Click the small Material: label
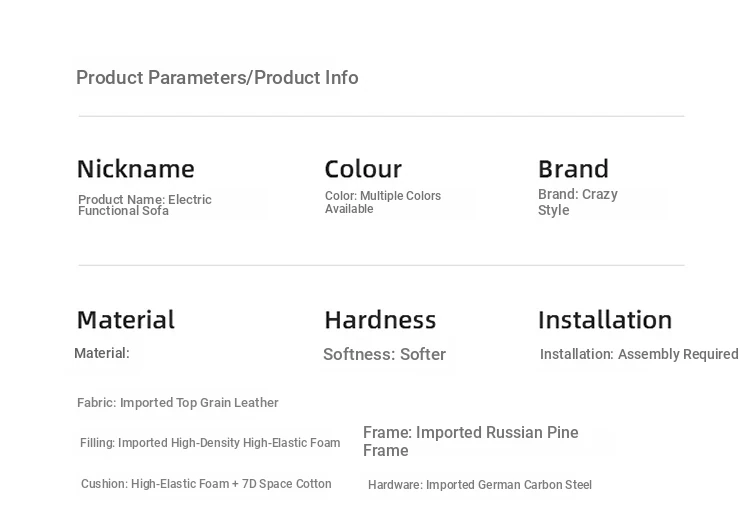Image resolution: width=750 pixels, height=524 pixels. coord(102,353)
